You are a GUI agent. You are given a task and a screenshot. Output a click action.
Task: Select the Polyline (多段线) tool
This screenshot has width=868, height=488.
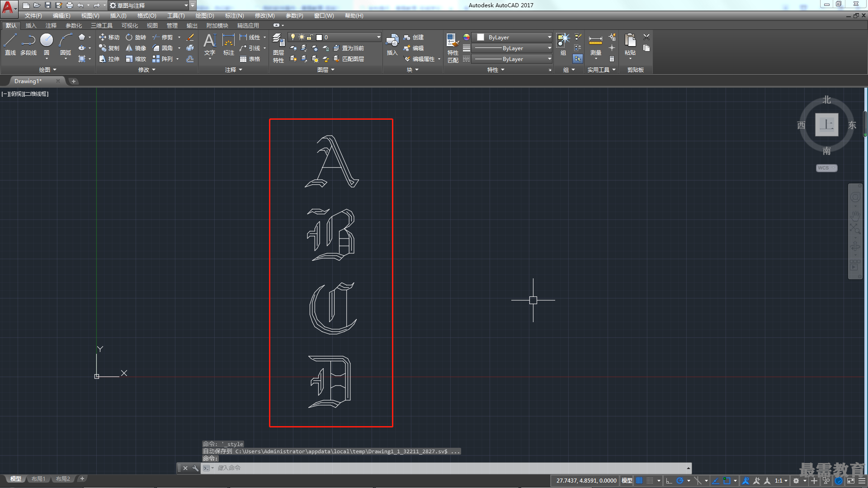click(28, 45)
